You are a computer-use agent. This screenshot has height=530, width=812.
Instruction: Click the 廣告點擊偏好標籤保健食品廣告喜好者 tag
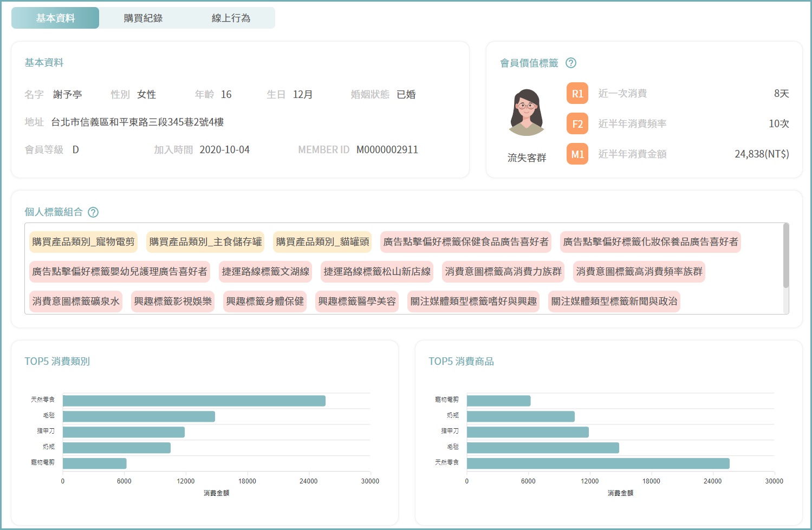(x=466, y=242)
